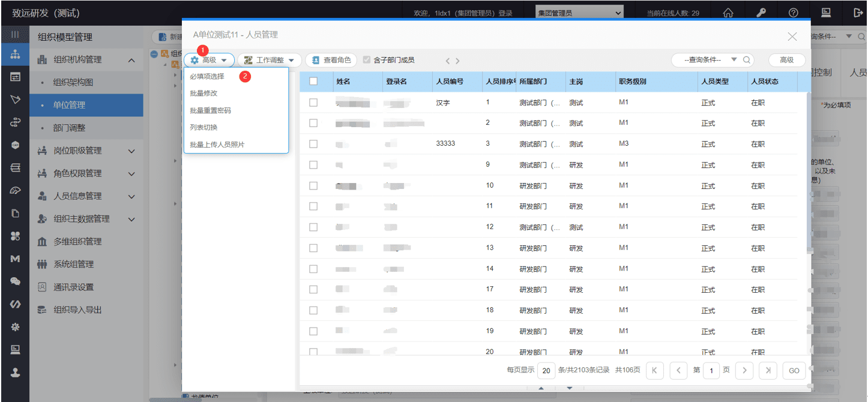Go to last page of records
The height and width of the screenshot is (402, 868).
768,371
